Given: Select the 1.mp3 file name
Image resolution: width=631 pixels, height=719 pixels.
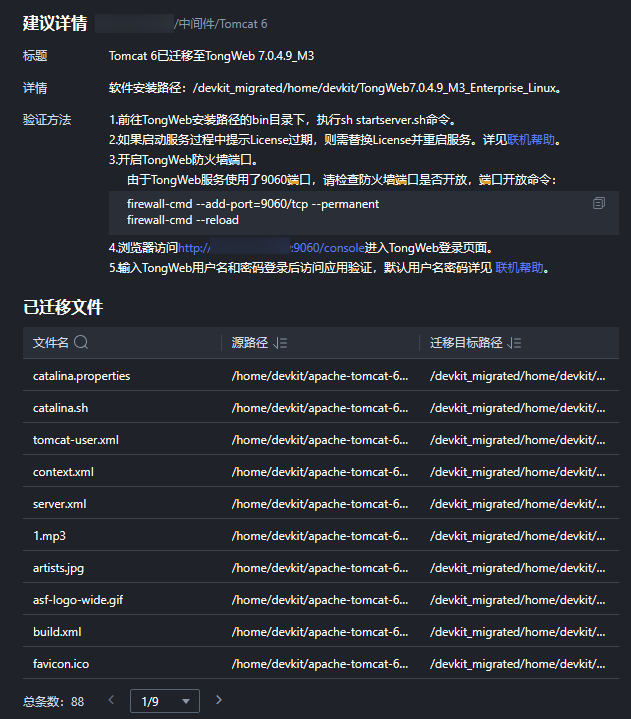Looking at the screenshot, I should (x=50, y=536).
